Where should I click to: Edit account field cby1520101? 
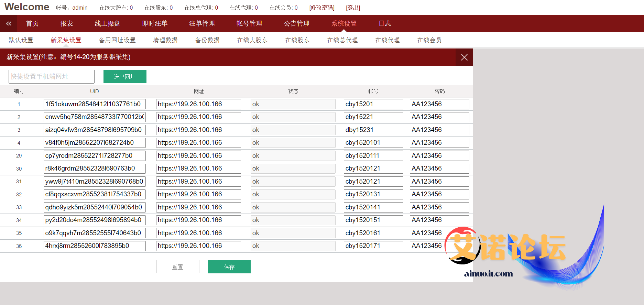373,143
